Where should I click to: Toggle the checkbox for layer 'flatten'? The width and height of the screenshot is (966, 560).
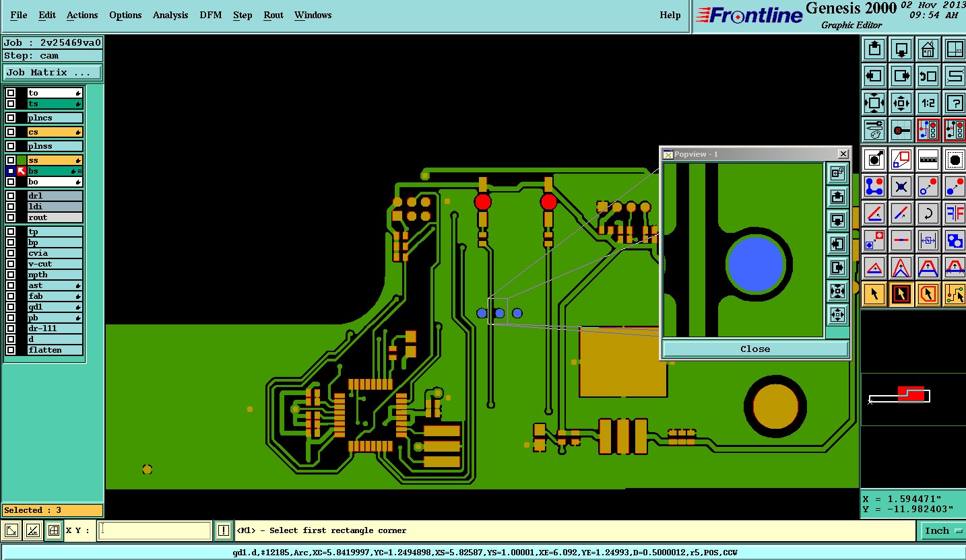[11, 350]
